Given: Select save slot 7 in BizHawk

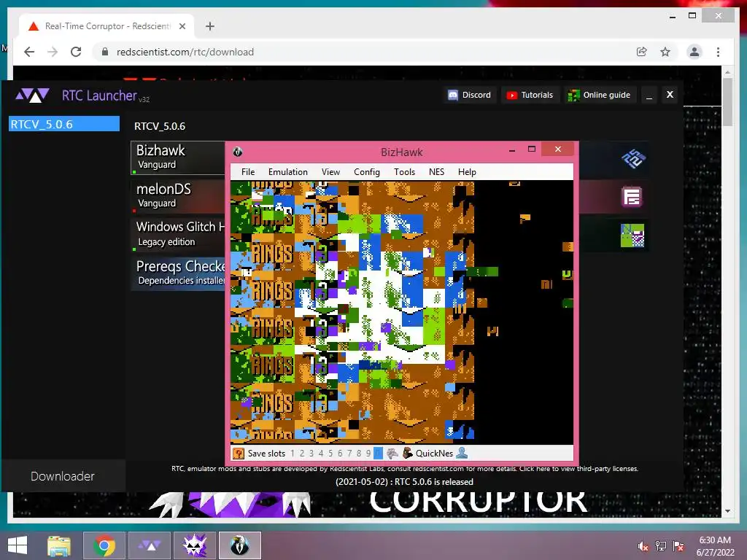Looking at the screenshot, I should 349,454.
